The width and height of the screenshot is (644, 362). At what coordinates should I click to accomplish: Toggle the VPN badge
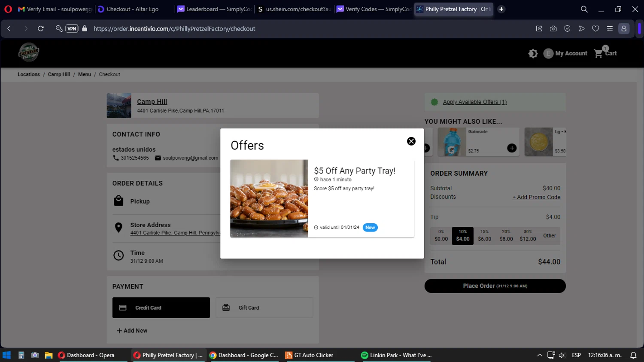[72, 29]
